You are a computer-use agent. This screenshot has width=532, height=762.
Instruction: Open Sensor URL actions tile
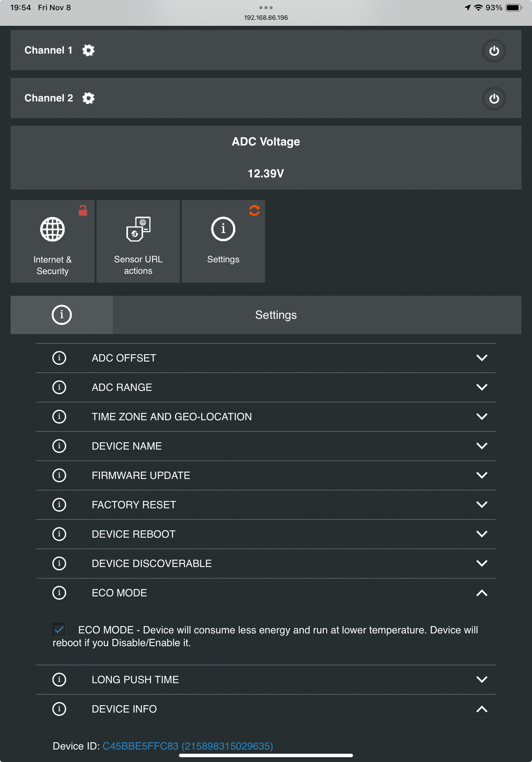point(138,241)
